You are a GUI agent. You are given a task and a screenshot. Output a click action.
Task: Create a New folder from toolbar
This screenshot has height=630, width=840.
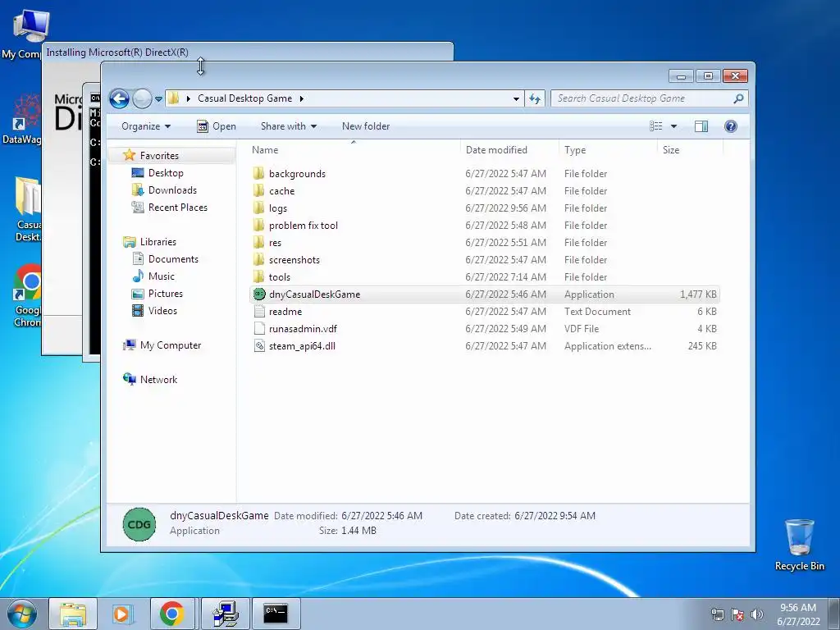(x=366, y=126)
